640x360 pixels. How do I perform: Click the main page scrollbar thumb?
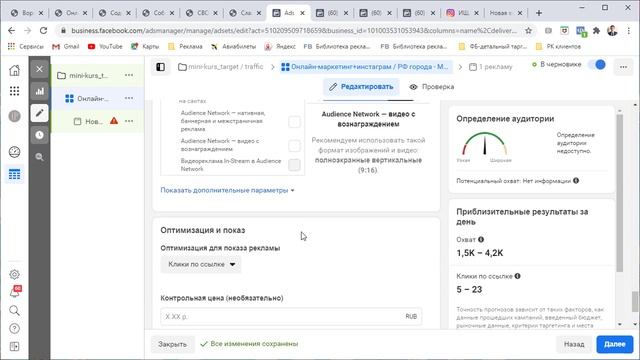(635, 301)
